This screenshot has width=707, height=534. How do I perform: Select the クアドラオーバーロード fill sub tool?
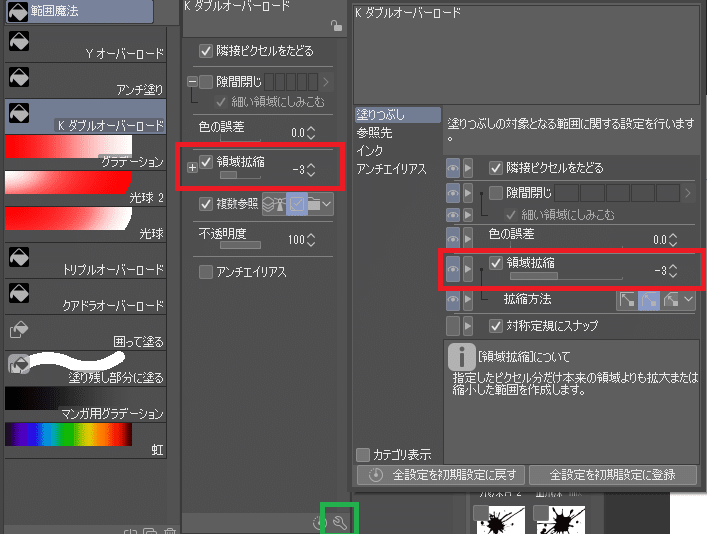pos(86,297)
